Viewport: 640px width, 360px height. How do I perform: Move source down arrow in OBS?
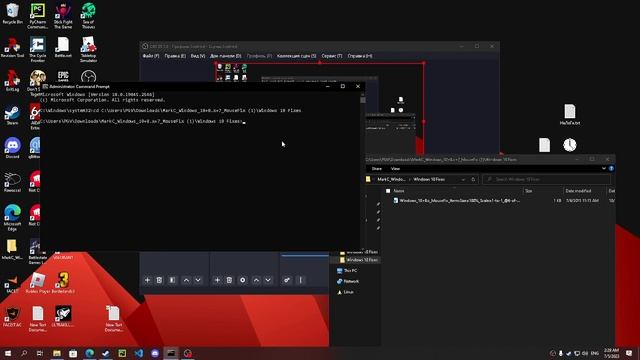pyautogui.click(x=268, y=280)
